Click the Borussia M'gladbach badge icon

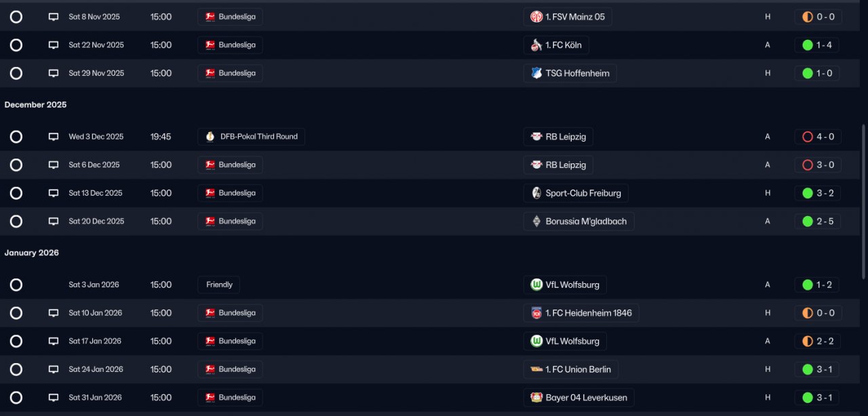coord(536,222)
